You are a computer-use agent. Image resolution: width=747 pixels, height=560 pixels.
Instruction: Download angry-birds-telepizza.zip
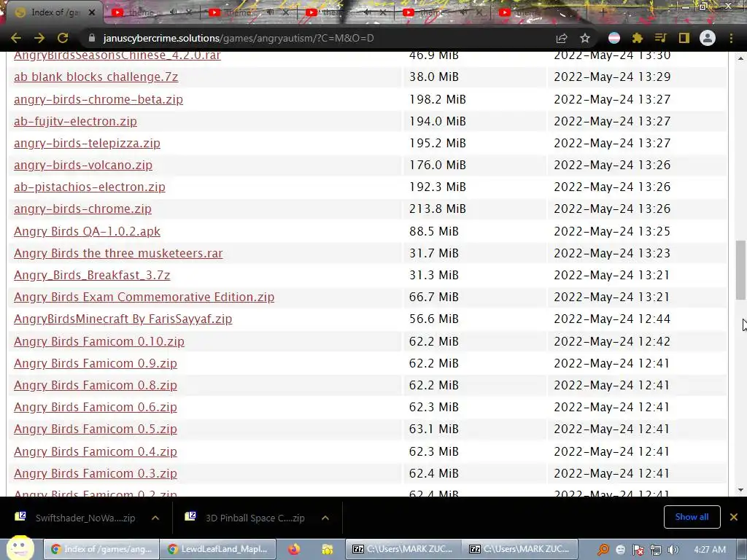click(87, 144)
